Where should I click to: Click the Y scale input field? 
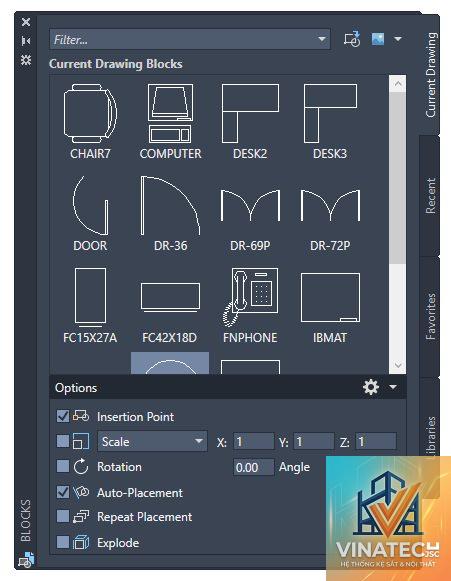[x=314, y=441]
